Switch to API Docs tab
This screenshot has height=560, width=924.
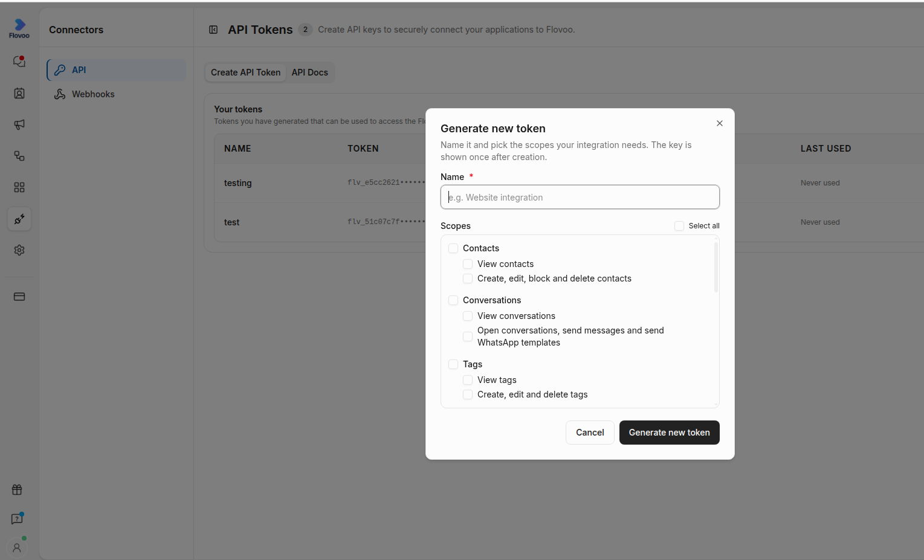click(310, 72)
